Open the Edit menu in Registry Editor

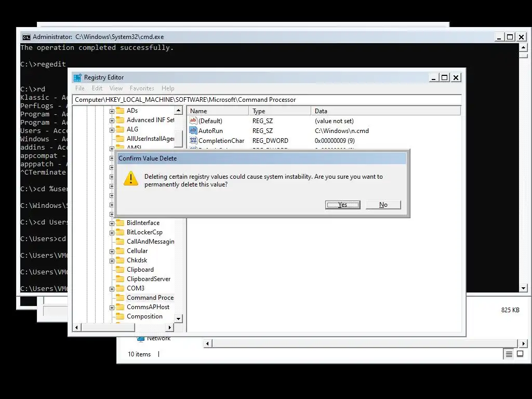click(97, 88)
